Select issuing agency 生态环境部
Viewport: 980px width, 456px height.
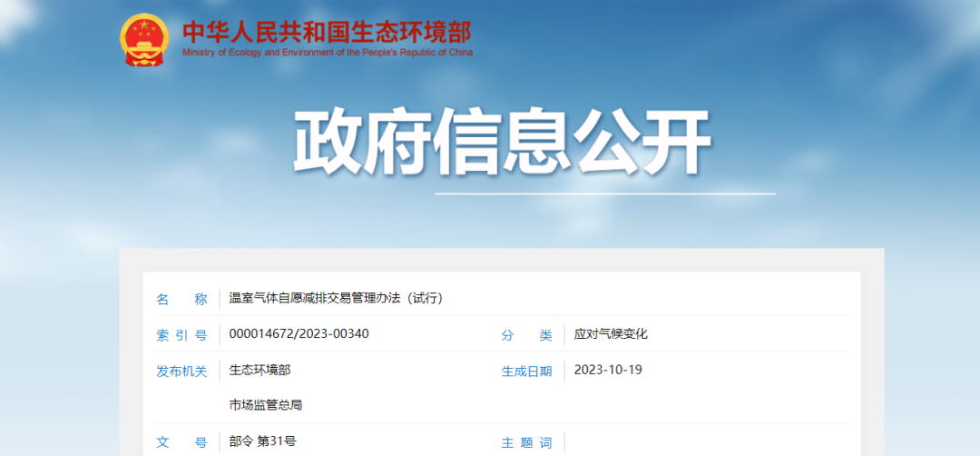260,370
